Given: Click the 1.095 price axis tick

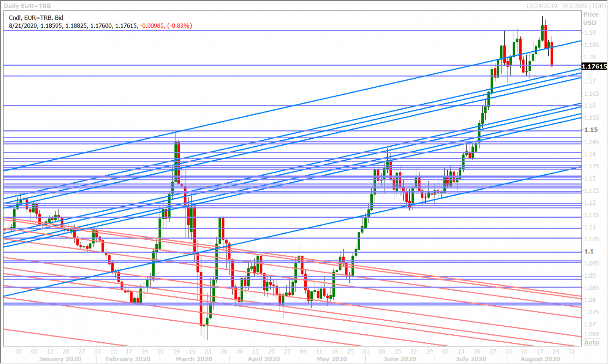Looking at the screenshot, I should point(591,263).
